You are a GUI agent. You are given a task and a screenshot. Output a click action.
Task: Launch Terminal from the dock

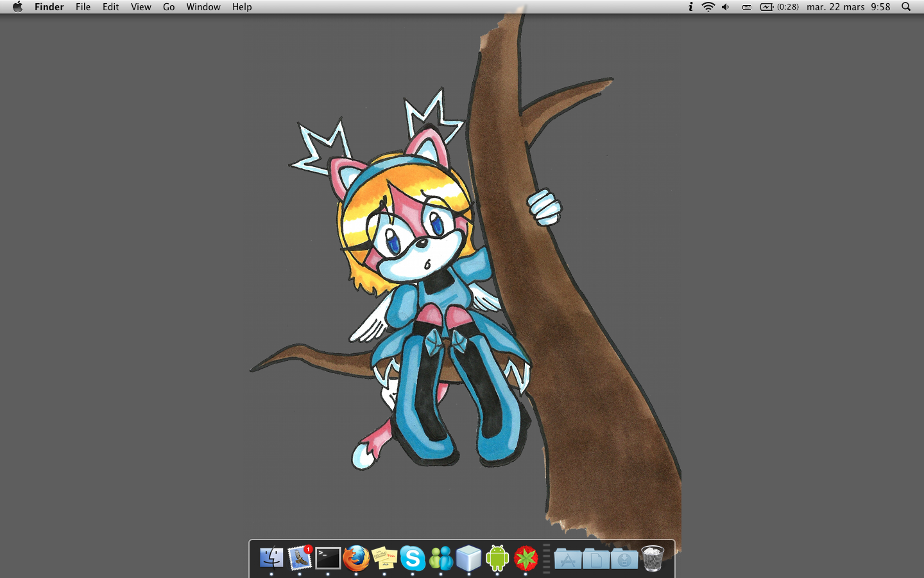click(328, 558)
